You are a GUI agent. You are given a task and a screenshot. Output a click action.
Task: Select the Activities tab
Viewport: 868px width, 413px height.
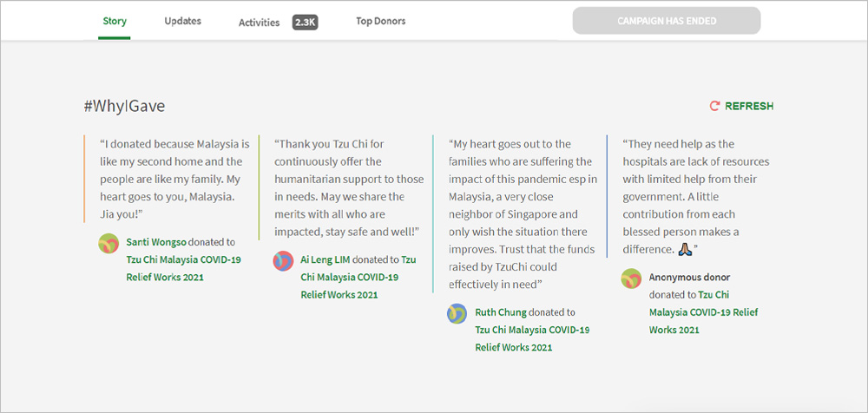259,23
